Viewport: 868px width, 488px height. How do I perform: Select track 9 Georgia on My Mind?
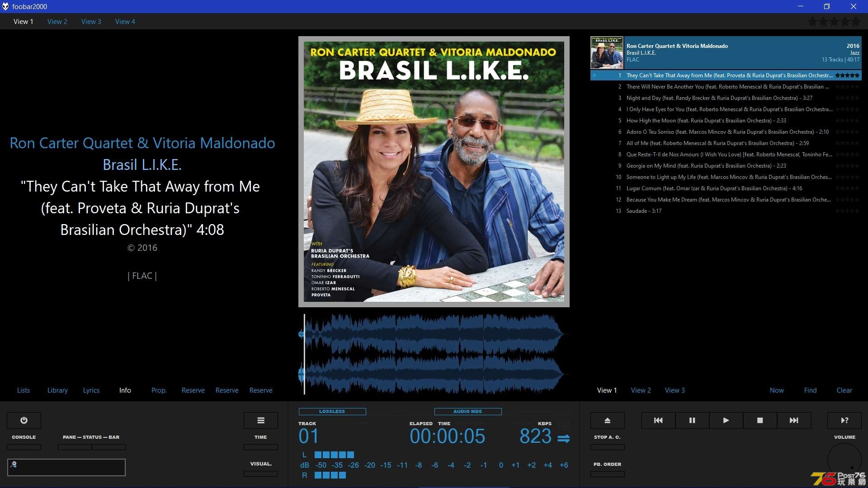click(726, 166)
